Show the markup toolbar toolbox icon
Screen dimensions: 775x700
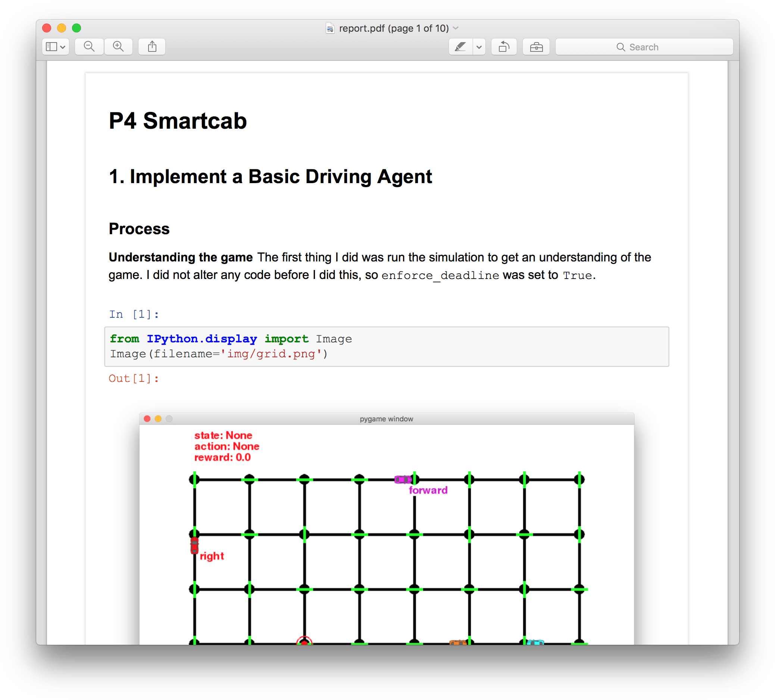click(536, 47)
